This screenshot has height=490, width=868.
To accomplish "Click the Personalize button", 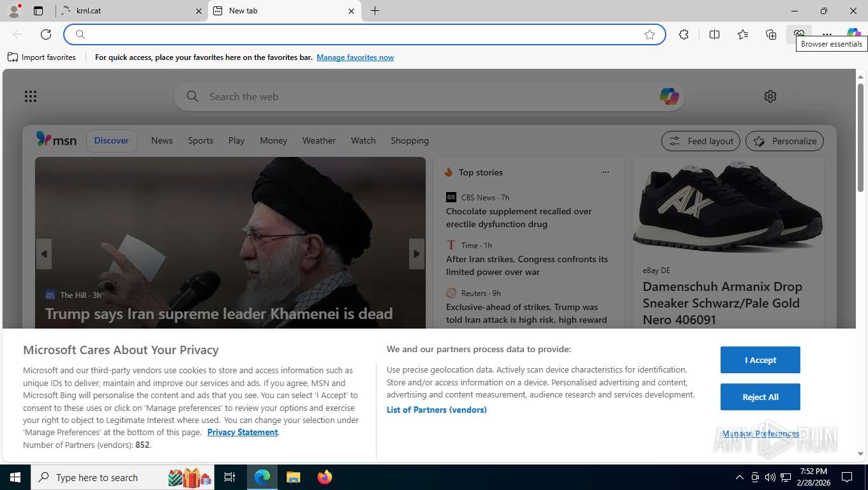I will pos(785,141).
